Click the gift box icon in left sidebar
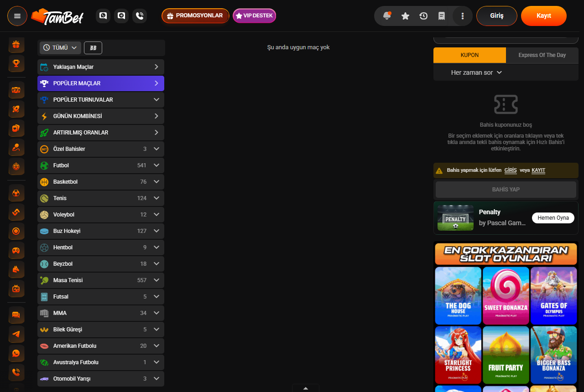Viewport: 584px width, 392px height. pos(16,45)
